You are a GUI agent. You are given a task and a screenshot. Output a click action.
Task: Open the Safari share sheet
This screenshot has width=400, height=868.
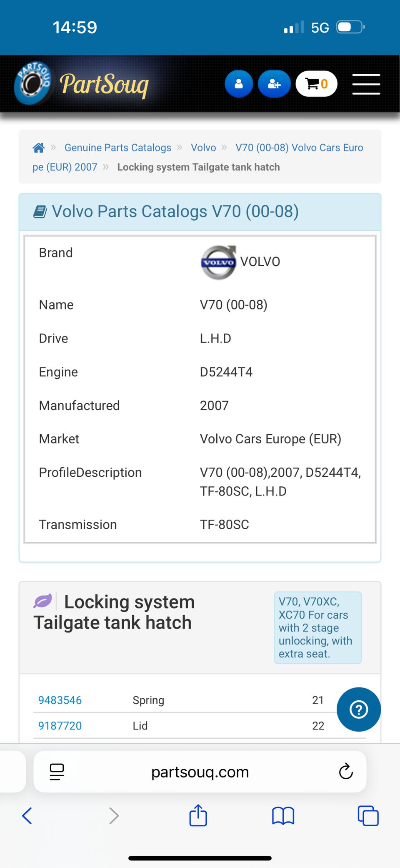tap(198, 815)
